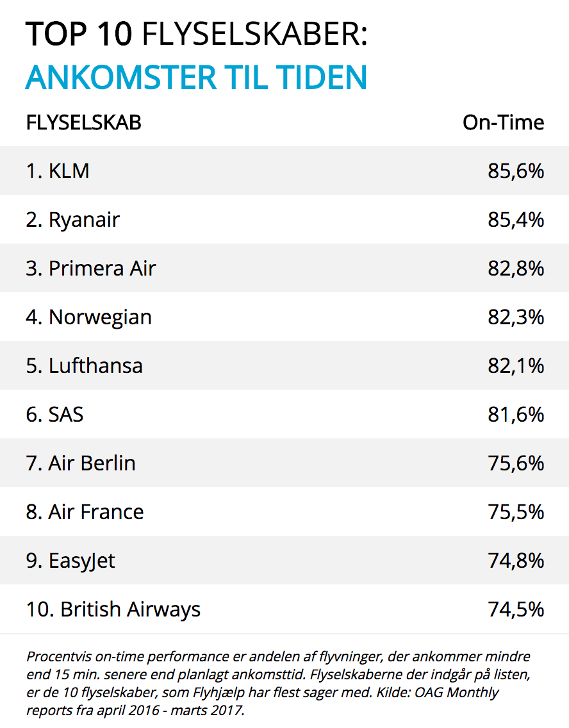569x728 pixels.
Task: Click the FLYSELSKAB column header
Action: pyautogui.click(x=83, y=122)
